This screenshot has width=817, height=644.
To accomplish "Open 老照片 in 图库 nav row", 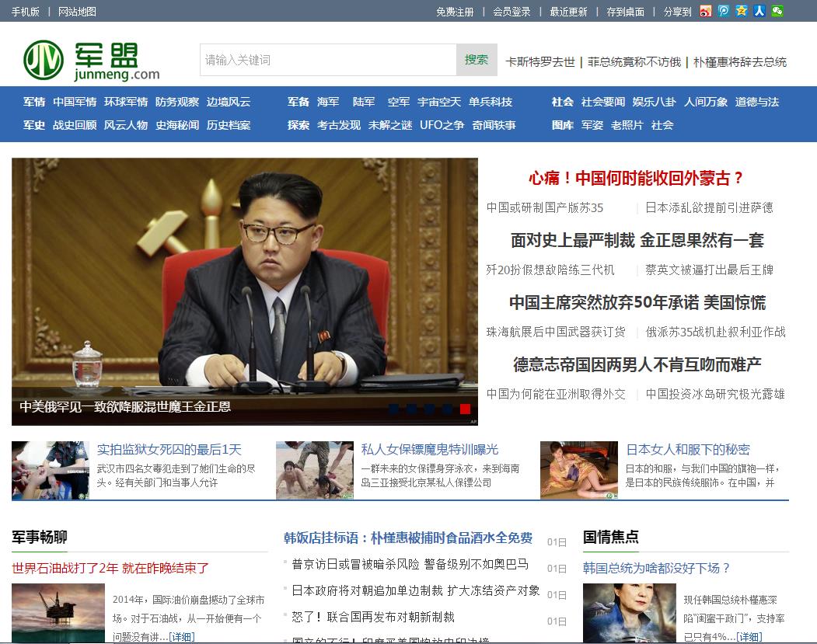I will (627, 126).
